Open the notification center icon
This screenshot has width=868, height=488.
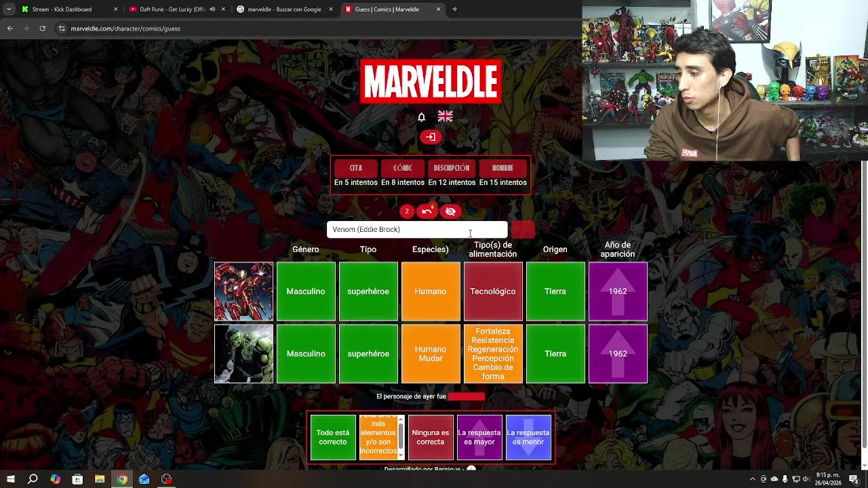click(854, 479)
